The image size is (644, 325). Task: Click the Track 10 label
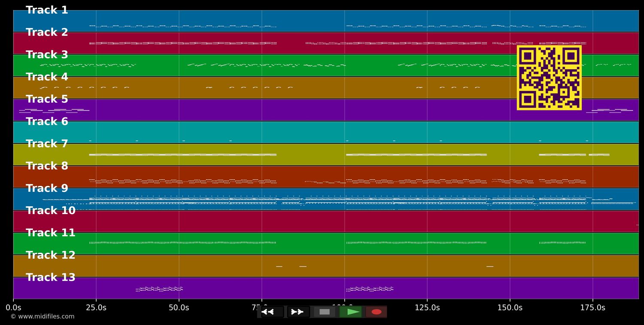(x=50, y=211)
